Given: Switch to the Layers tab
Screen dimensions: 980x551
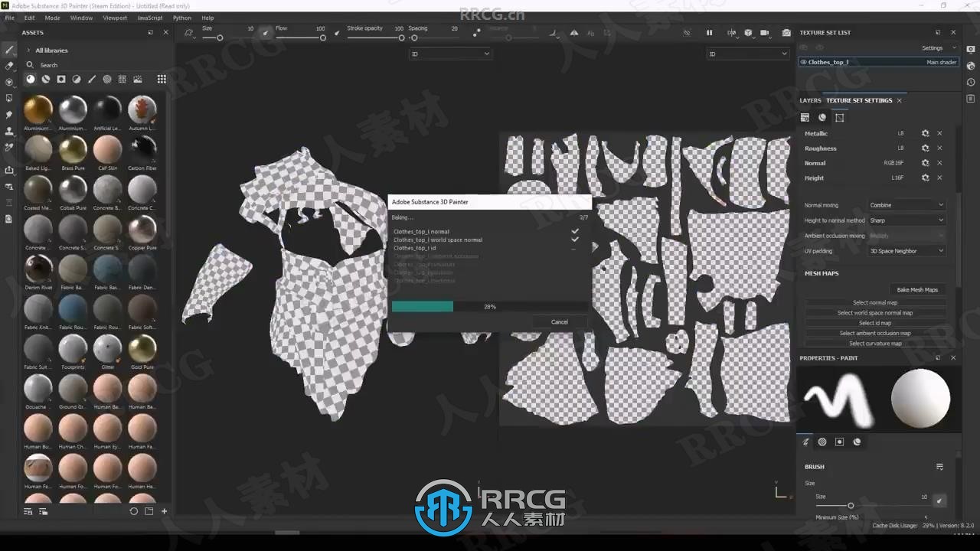Looking at the screenshot, I should [810, 100].
